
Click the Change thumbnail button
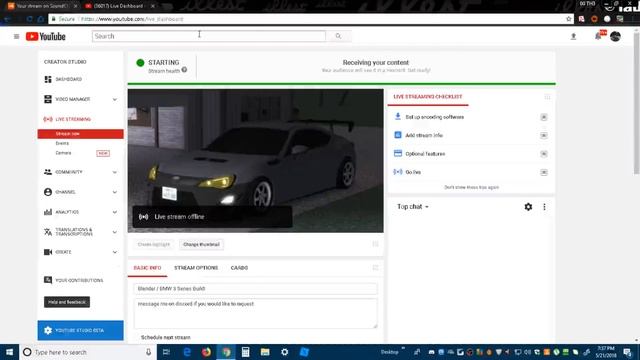201,244
